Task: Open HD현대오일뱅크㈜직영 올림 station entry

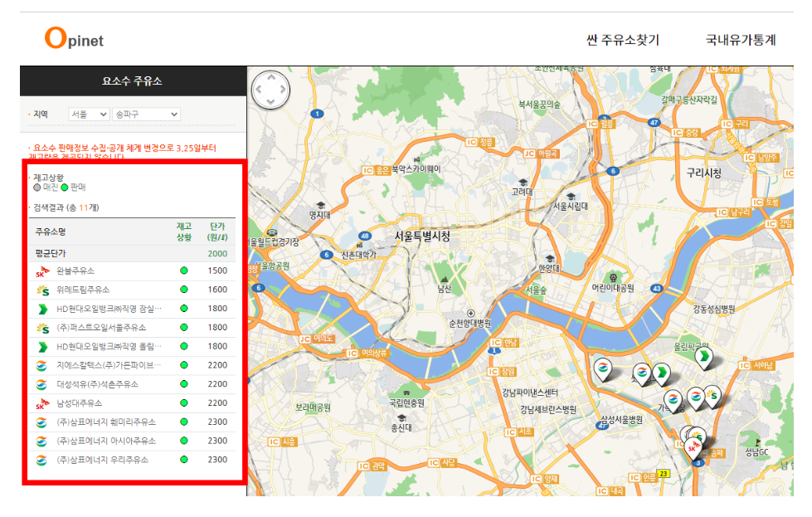Action: point(109,347)
